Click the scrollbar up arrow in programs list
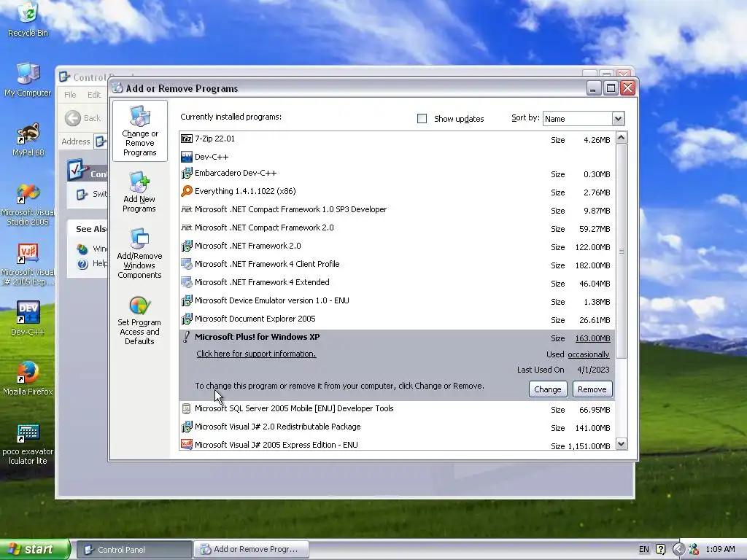 click(x=622, y=138)
